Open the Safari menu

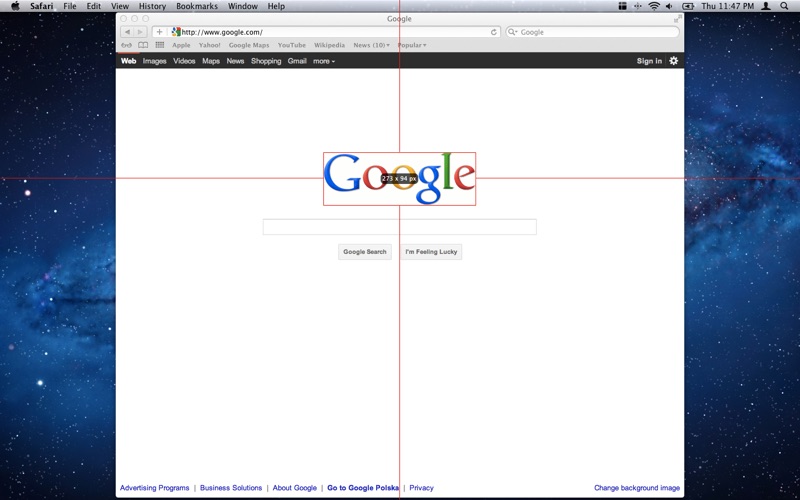point(41,6)
